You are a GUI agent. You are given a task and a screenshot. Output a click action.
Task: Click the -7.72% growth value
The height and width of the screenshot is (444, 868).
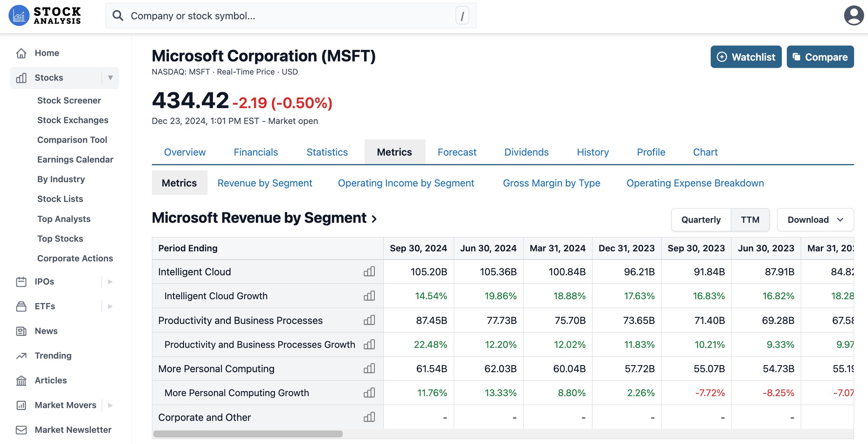coord(710,393)
